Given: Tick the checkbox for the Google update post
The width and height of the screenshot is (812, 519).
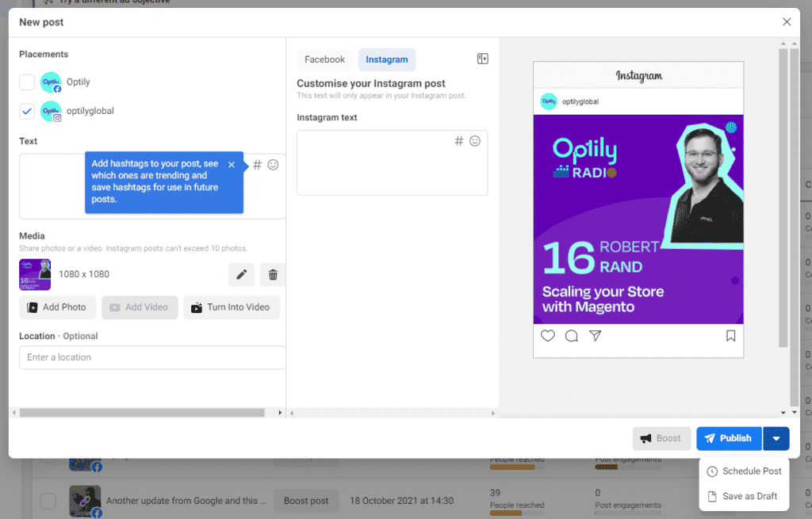Looking at the screenshot, I should pos(48,501).
